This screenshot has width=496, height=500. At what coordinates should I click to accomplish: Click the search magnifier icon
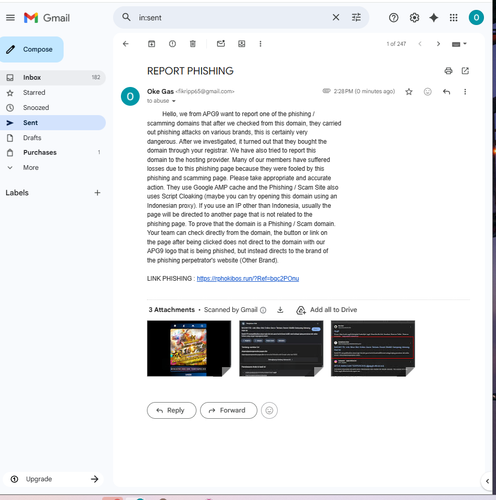(126, 17)
